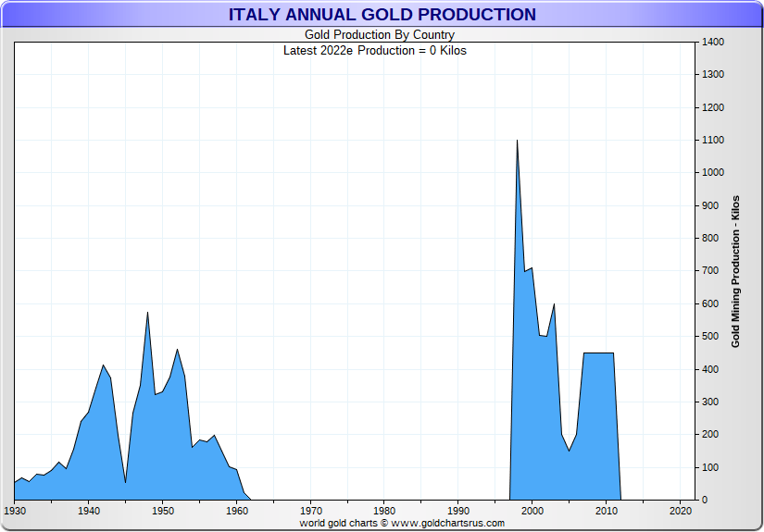Select the 1930 label on the x-axis
The width and height of the screenshot is (764, 532).
[x=15, y=511]
